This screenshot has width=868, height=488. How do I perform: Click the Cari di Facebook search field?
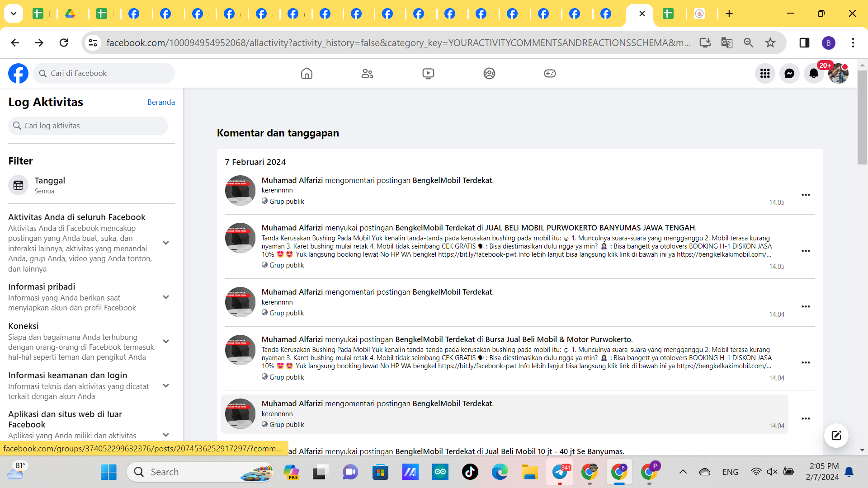pyautogui.click(x=104, y=73)
